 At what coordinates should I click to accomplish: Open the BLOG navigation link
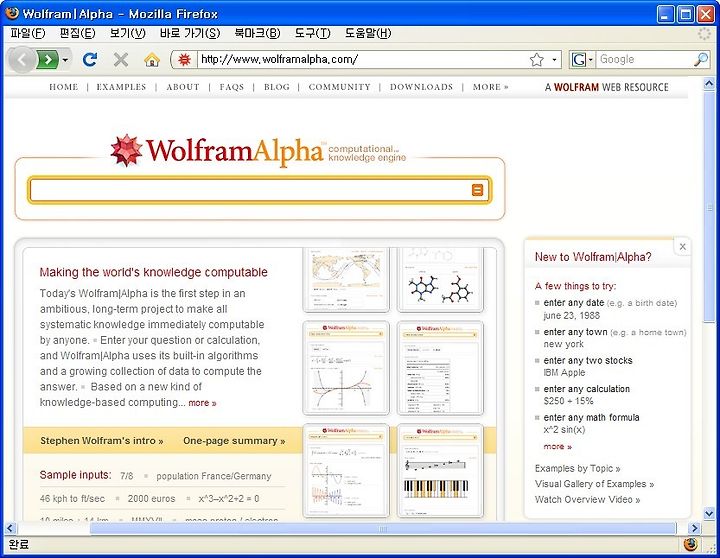276,87
